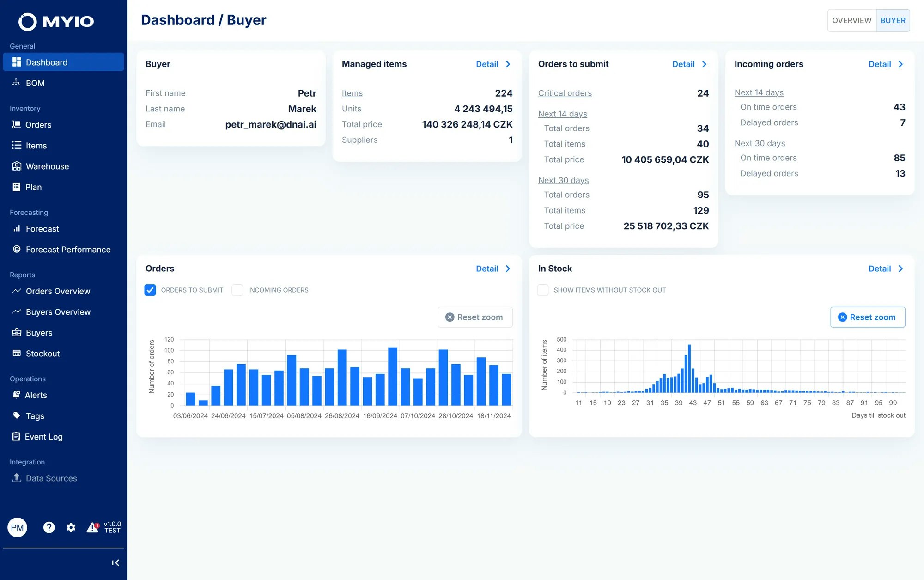Click the Warehouse icon in sidebar
Viewport: 924px width, 580px height.
tap(17, 166)
